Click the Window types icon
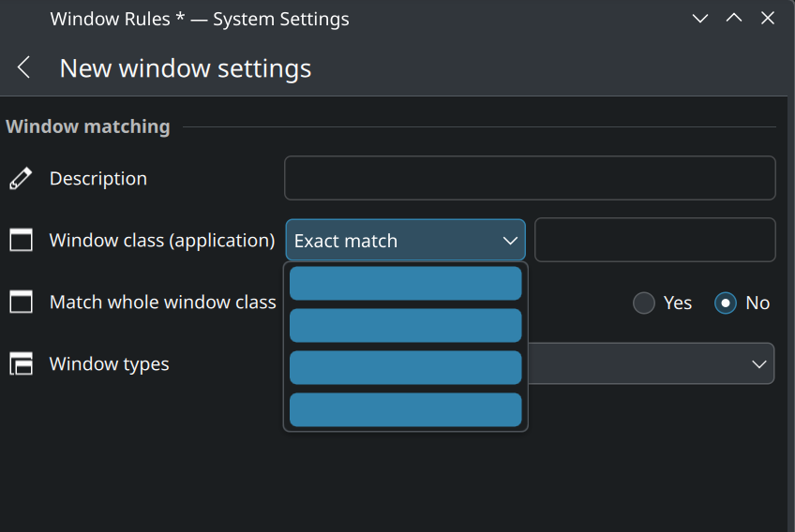 coord(21,363)
